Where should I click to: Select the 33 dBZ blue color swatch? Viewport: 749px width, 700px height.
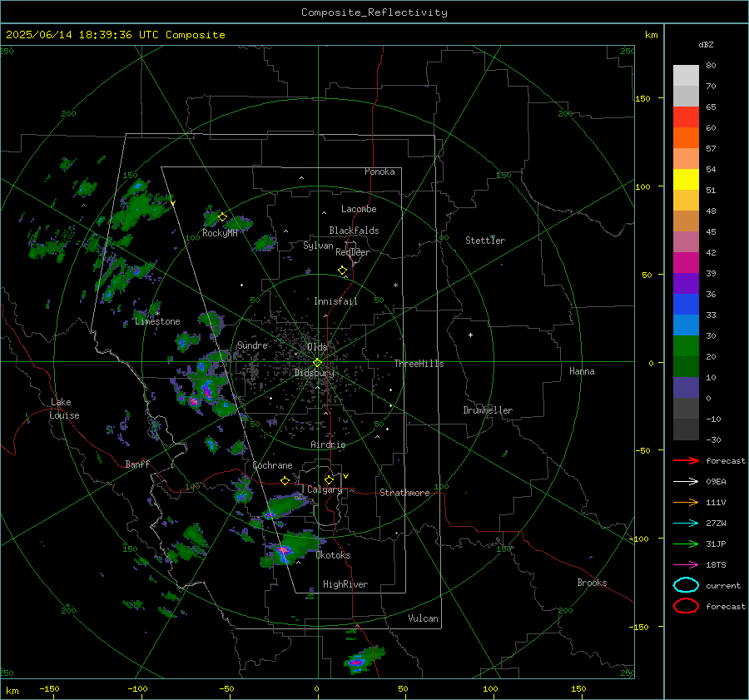[686, 304]
